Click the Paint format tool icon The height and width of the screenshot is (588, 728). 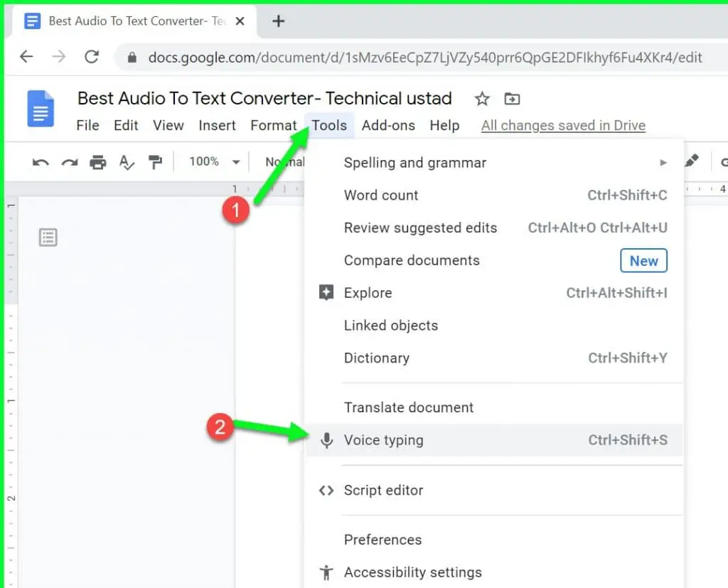click(x=156, y=162)
